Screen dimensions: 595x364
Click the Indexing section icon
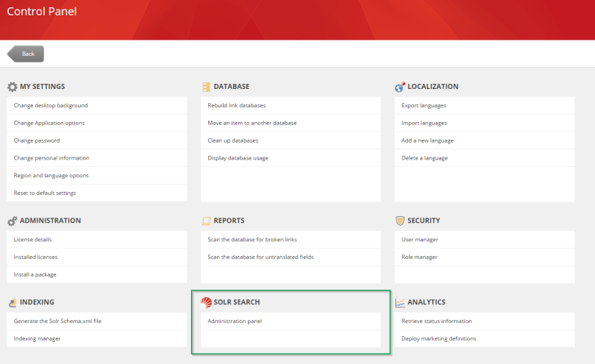[13, 302]
